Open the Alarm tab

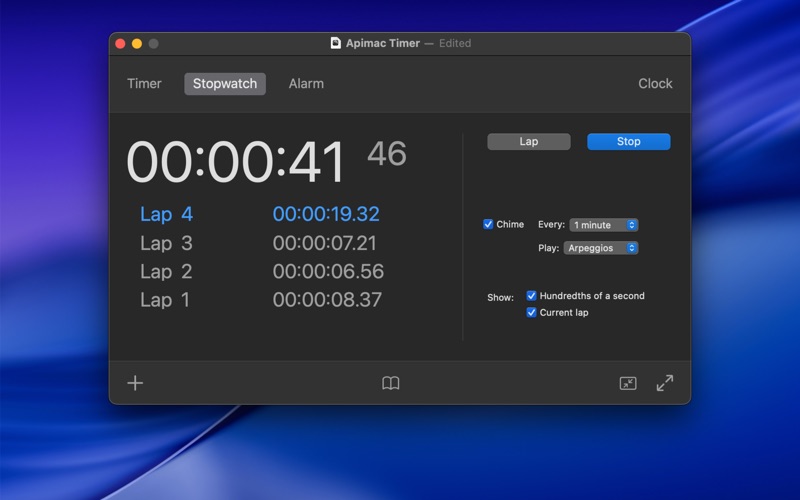306,84
